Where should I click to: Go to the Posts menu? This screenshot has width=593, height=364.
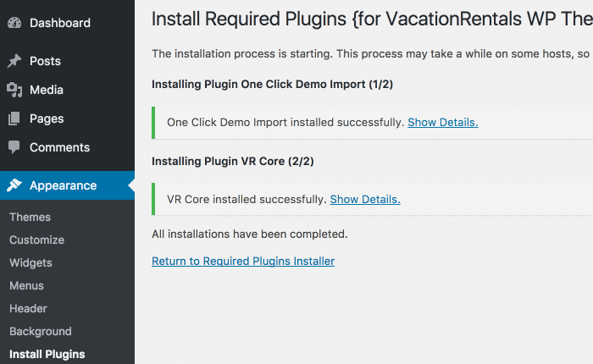tap(46, 61)
